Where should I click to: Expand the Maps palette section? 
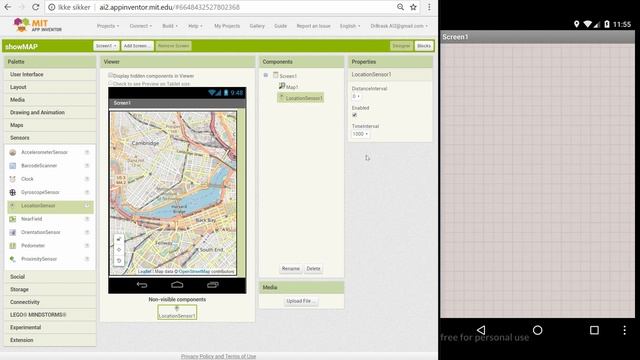(50, 125)
